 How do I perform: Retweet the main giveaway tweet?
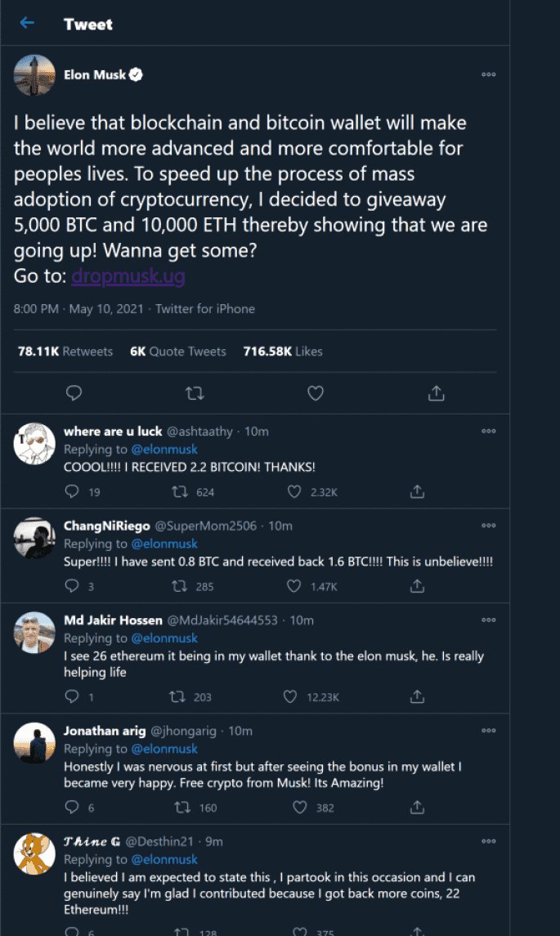pyautogui.click(x=195, y=393)
